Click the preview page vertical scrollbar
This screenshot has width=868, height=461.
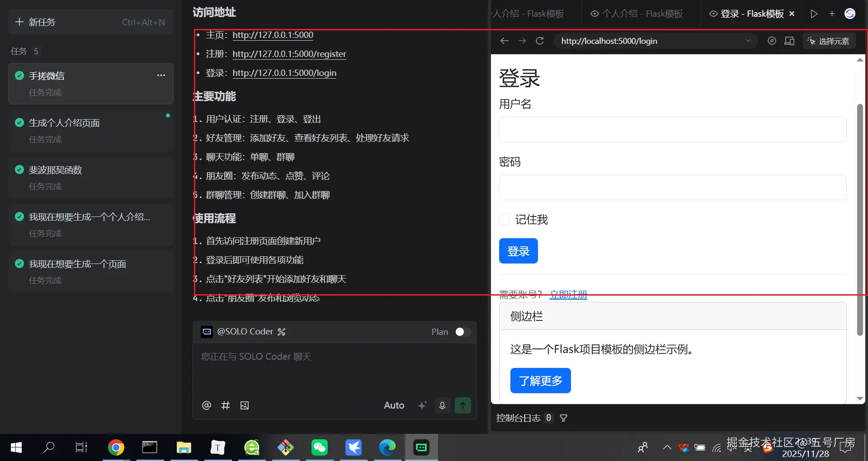pos(860,220)
